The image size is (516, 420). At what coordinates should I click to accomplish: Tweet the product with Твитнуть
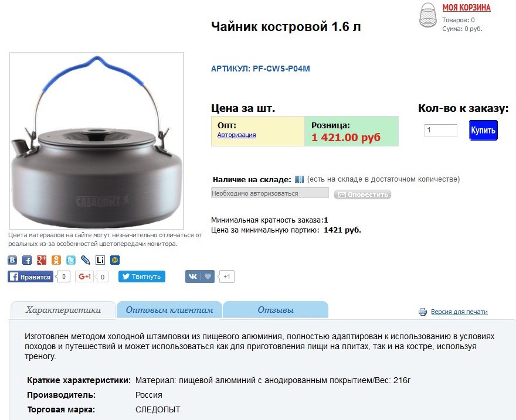click(x=142, y=276)
